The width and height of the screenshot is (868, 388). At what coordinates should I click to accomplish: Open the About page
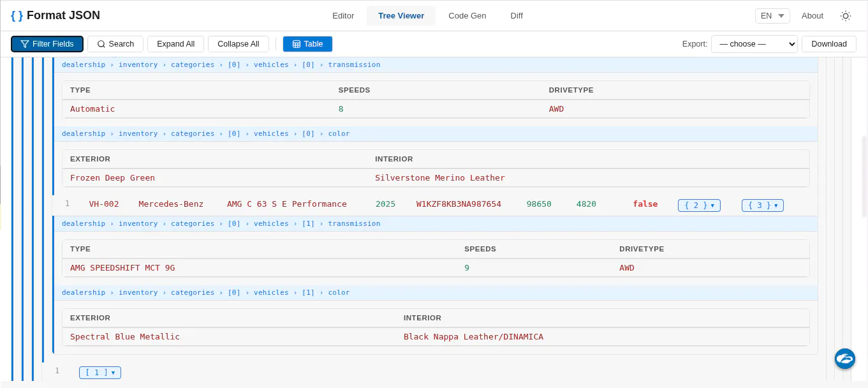[813, 16]
